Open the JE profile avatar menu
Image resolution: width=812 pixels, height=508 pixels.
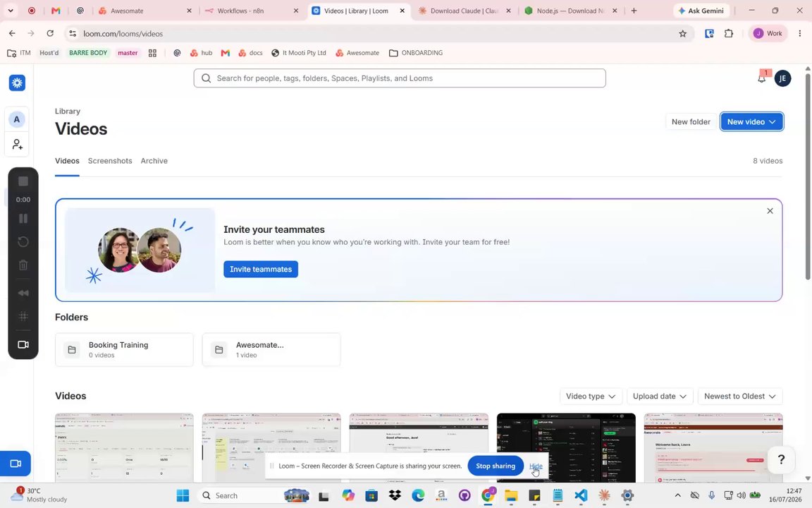782,78
